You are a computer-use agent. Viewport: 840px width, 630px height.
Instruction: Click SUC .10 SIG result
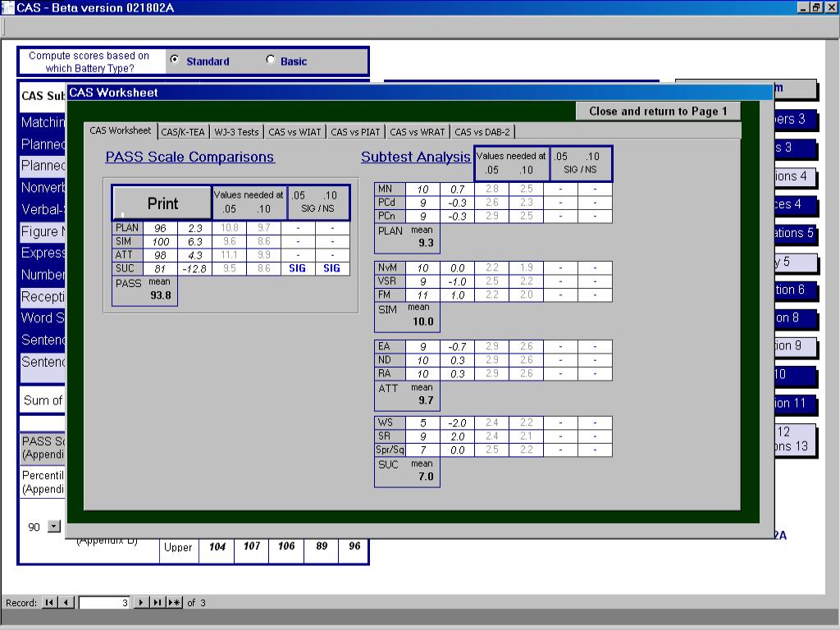331,268
